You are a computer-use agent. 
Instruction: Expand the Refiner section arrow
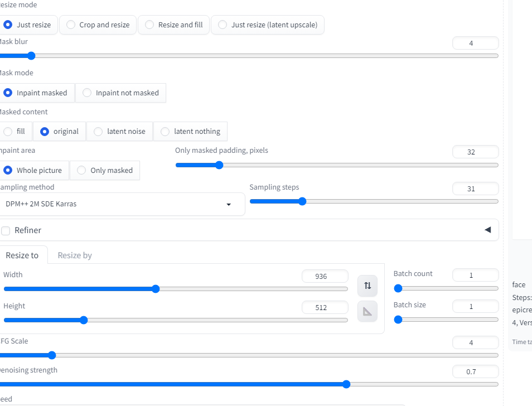click(487, 230)
